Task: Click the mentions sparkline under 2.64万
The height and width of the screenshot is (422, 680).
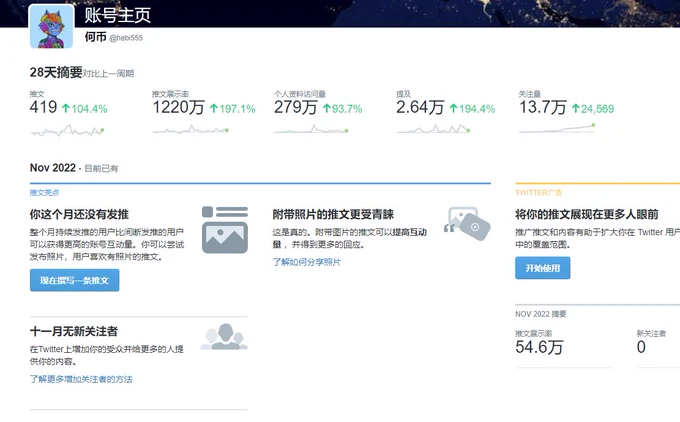Action: 433,129
